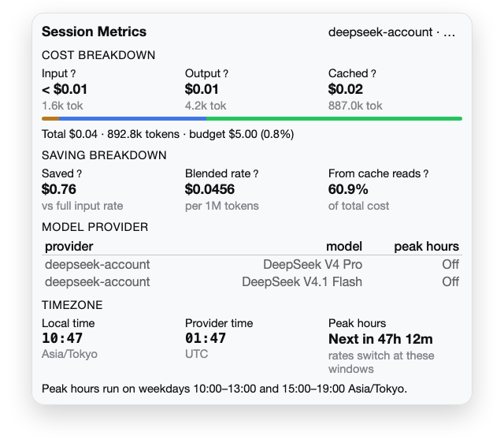This screenshot has width=504, height=443.
Task: Click 'of total cost' caption
Action: (x=358, y=206)
